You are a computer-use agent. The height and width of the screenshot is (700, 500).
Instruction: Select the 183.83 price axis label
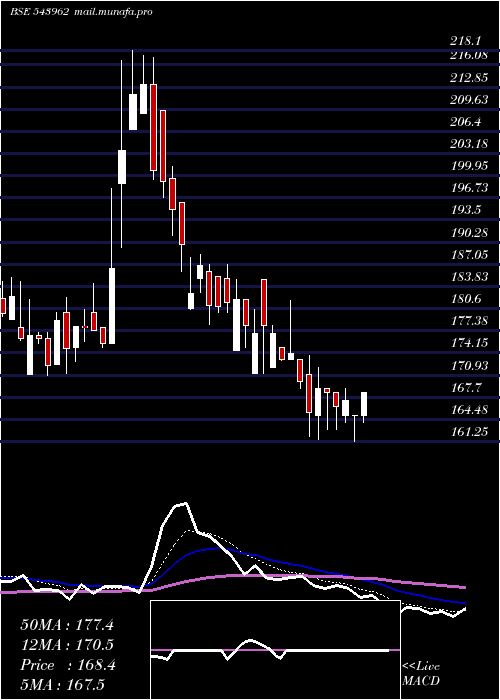469,277
